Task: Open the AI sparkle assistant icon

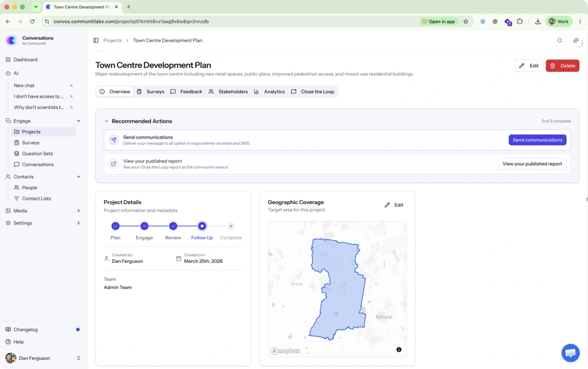Action: (576, 40)
